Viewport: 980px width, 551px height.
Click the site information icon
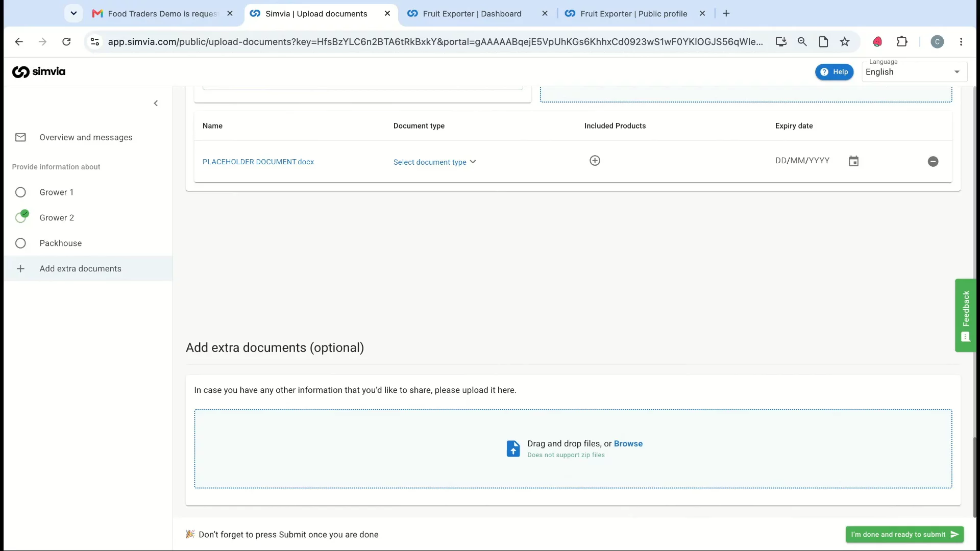(x=95, y=42)
